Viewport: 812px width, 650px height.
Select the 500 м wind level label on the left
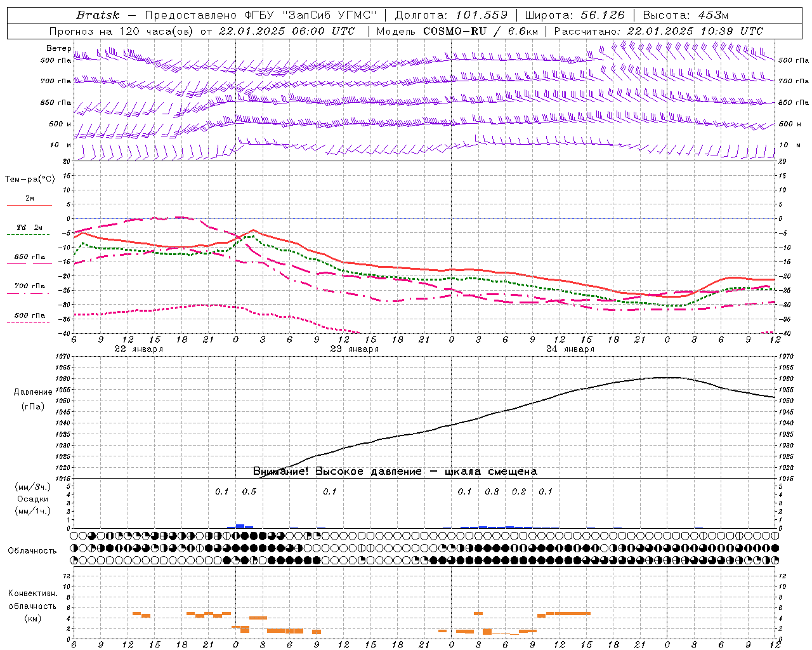pyautogui.click(x=60, y=124)
